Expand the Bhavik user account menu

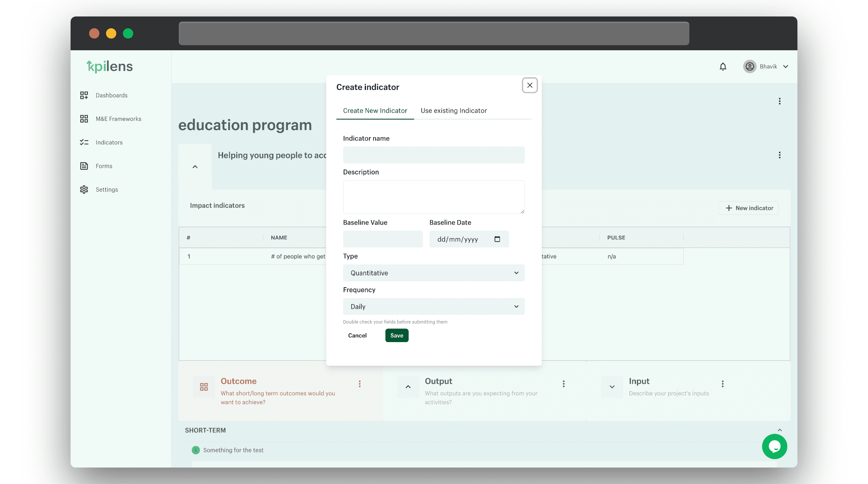(x=785, y=67)
